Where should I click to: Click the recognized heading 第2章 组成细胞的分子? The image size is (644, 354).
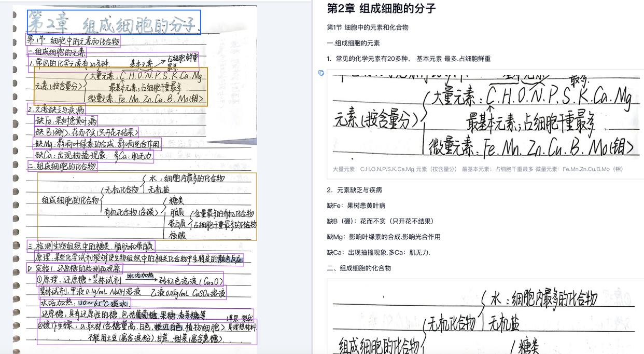coord(381,8)
